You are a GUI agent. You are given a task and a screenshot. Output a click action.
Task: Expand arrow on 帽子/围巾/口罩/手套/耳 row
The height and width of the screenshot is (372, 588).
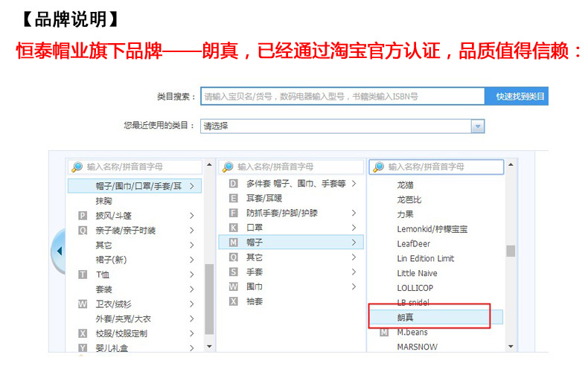[192, 186]
